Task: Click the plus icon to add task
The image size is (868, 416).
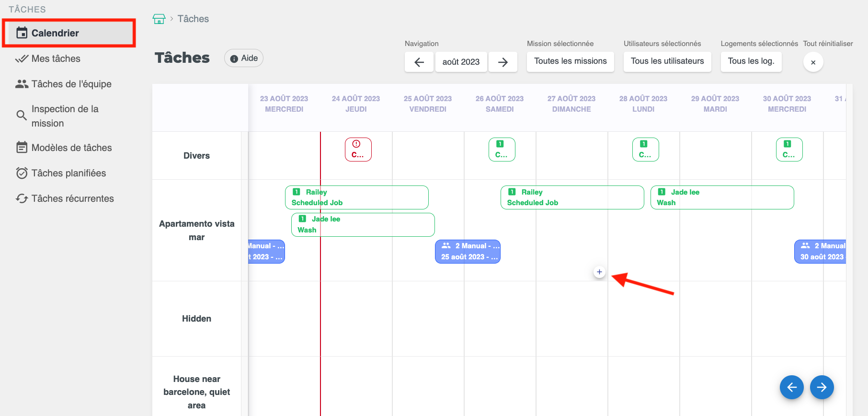Action: pos(599,272)
